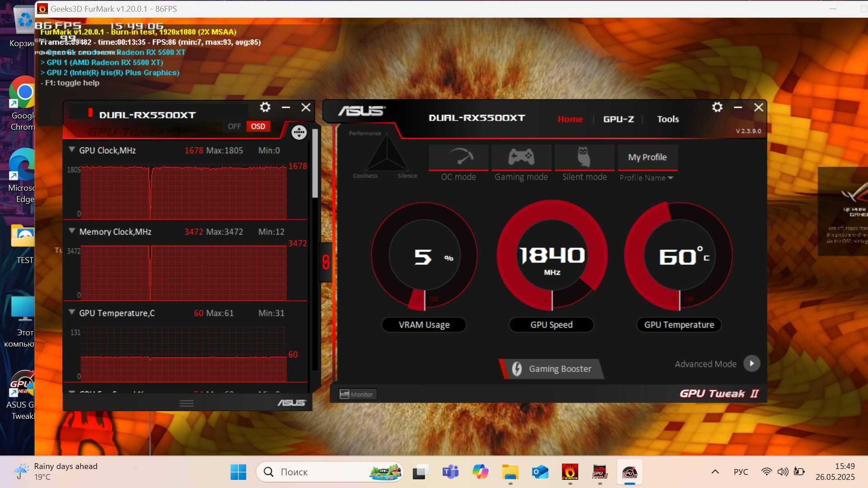This screenshot has height=488, width=868.
Task: Open the Profile Name dropdown
Action: 646,178
